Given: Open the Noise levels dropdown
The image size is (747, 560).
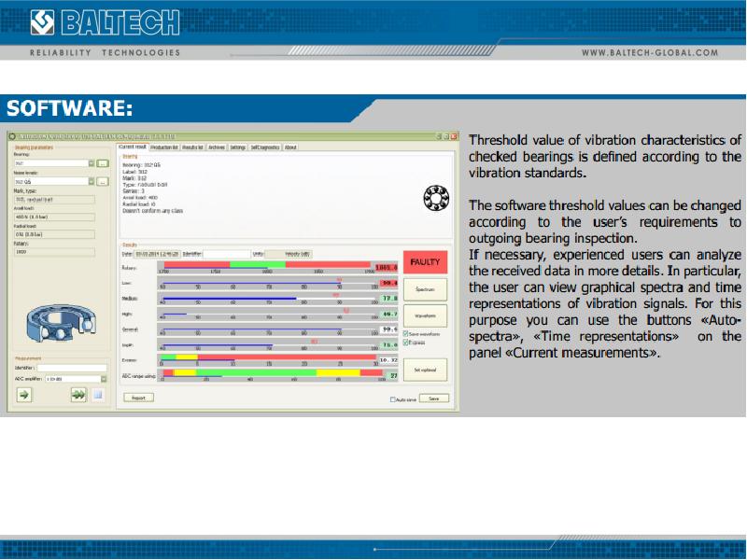Looking at the screenshot, I should coord(92,181).
